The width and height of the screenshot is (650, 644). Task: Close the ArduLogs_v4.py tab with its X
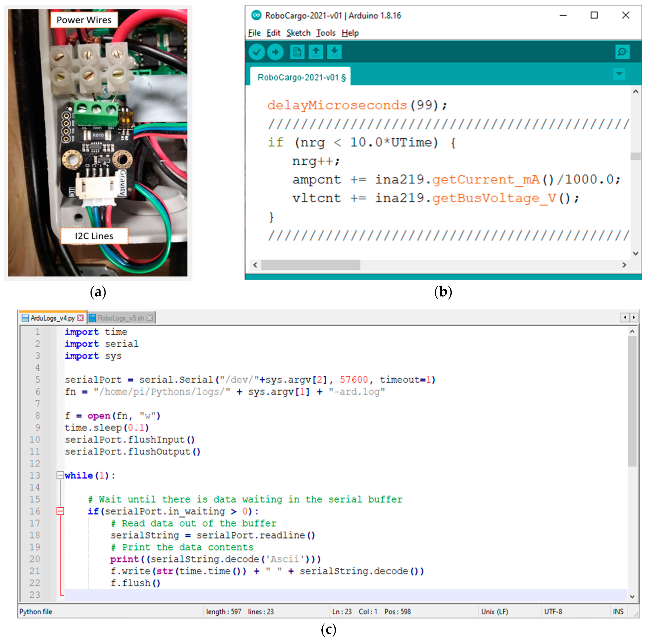[80, 318]
